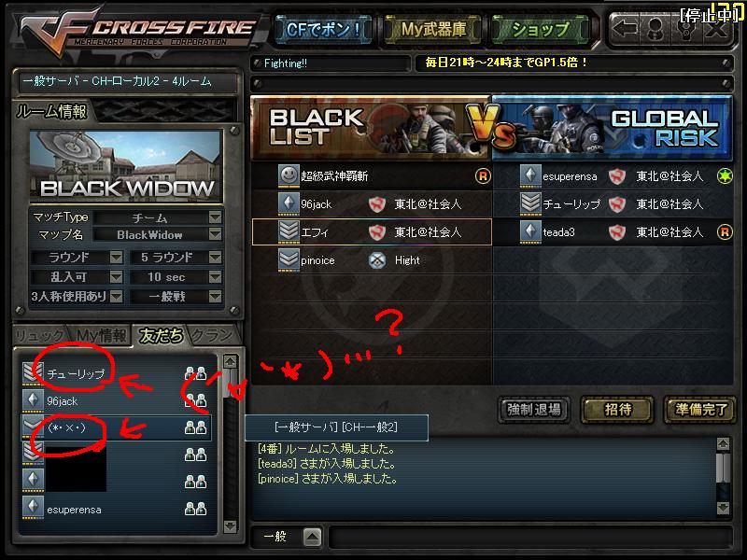The width and height of the screenshot is (747, 560).
Task: Open the player profile icon in top bar
Action: (655, 29)
